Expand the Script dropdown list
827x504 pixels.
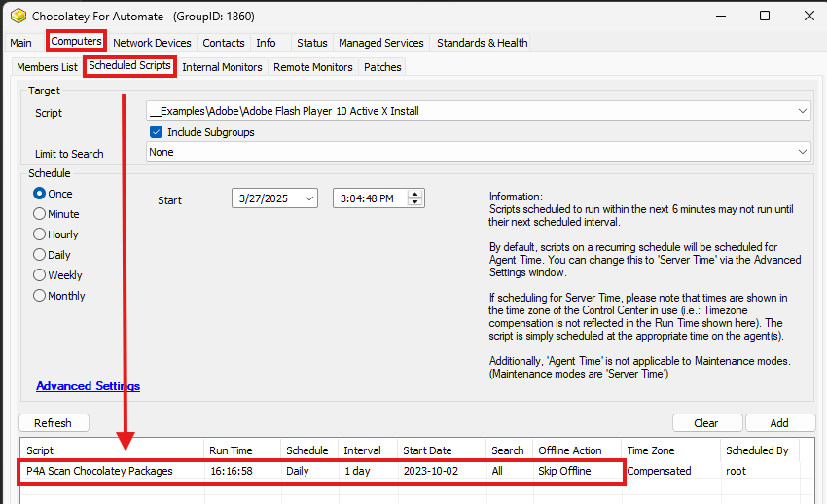[x=801, y=111]
